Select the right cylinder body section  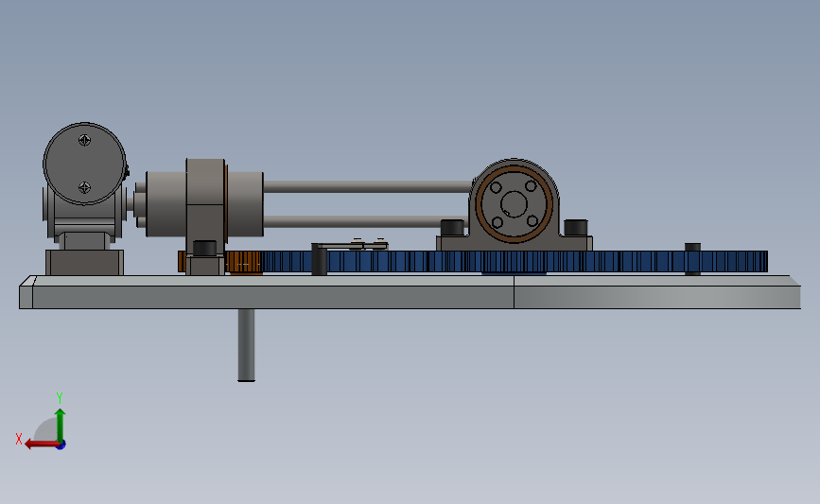(245, 204)
